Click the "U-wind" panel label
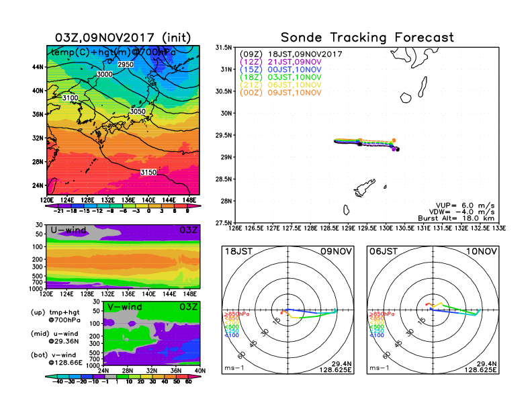 tap(69, 230)
